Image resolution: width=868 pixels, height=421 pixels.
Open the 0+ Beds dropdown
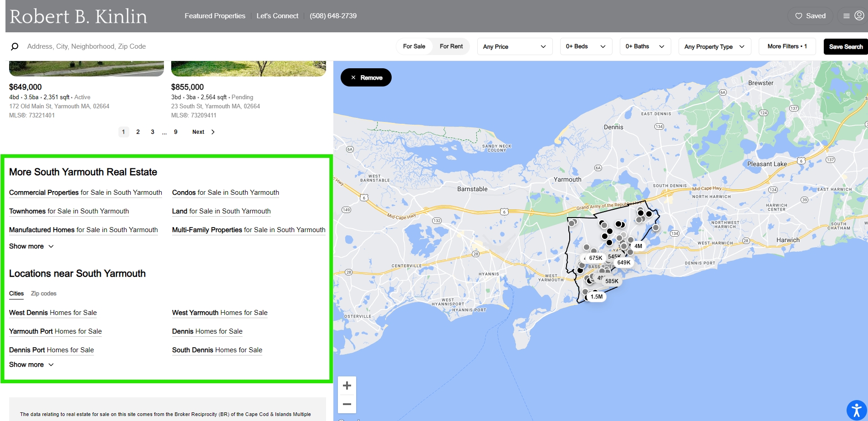(x=585, y=46)
